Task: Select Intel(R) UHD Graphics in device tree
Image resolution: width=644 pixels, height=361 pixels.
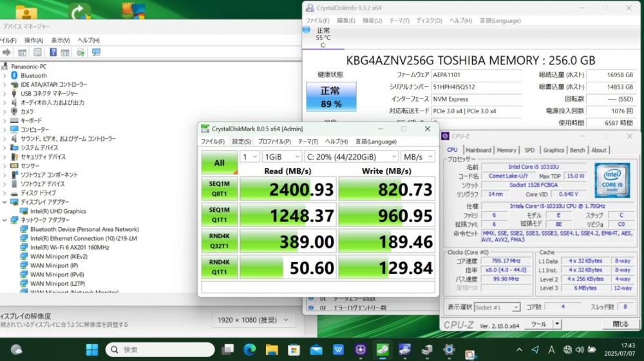Action: [x=58, y=211]
